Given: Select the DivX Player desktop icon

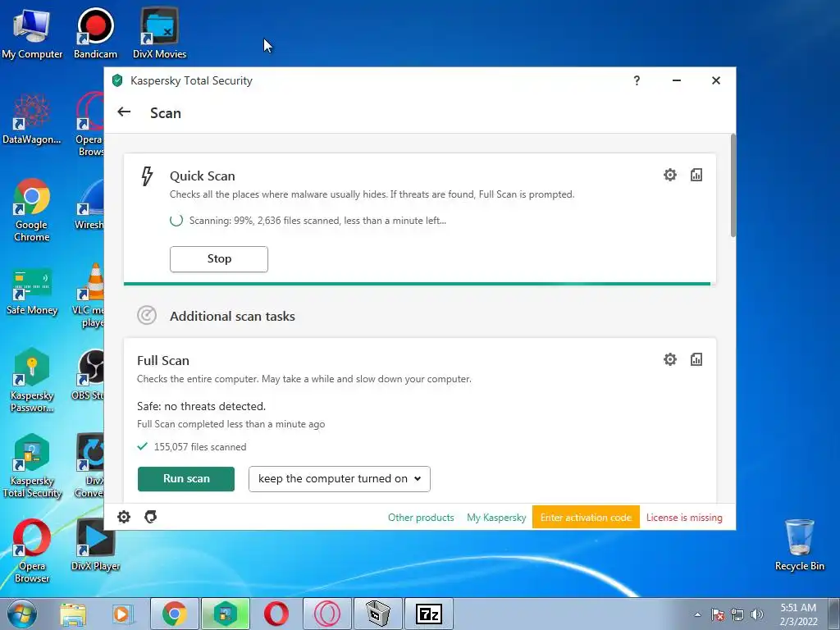Looking at the screenshot, I should coord(95,546).
